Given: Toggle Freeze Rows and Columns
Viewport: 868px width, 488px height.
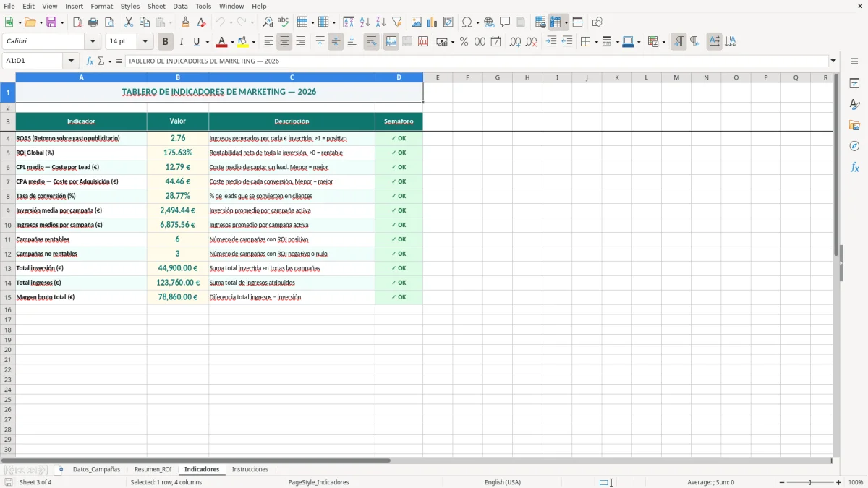Looking at the screenshot, I should point(556,22).
